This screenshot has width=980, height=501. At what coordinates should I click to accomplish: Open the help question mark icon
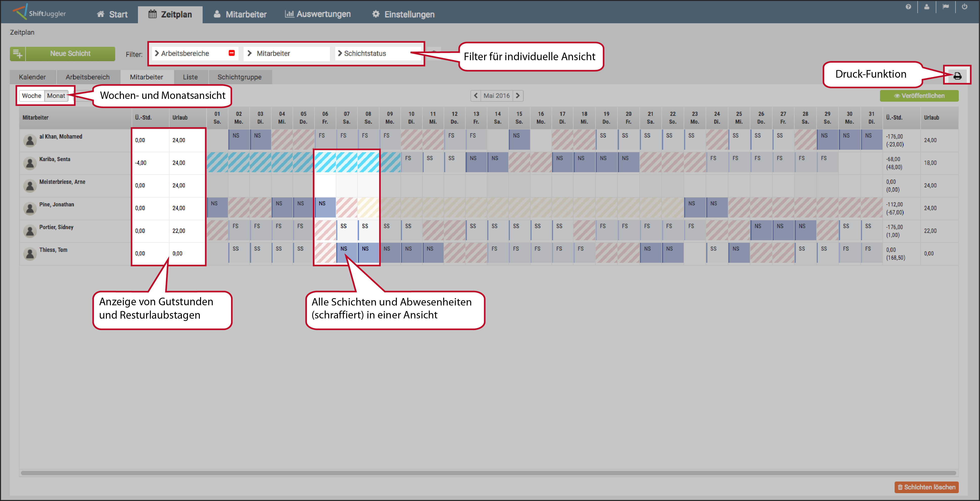(908, 7)
